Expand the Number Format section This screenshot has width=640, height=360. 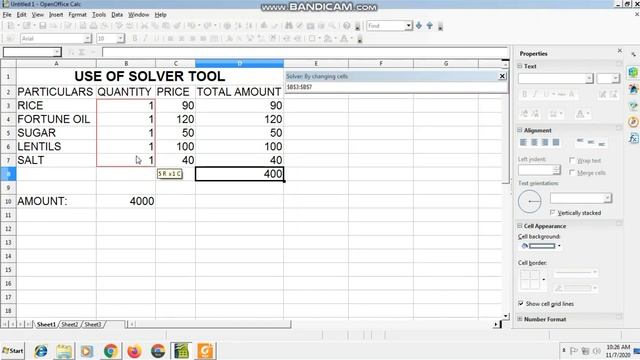click(520, 319)
